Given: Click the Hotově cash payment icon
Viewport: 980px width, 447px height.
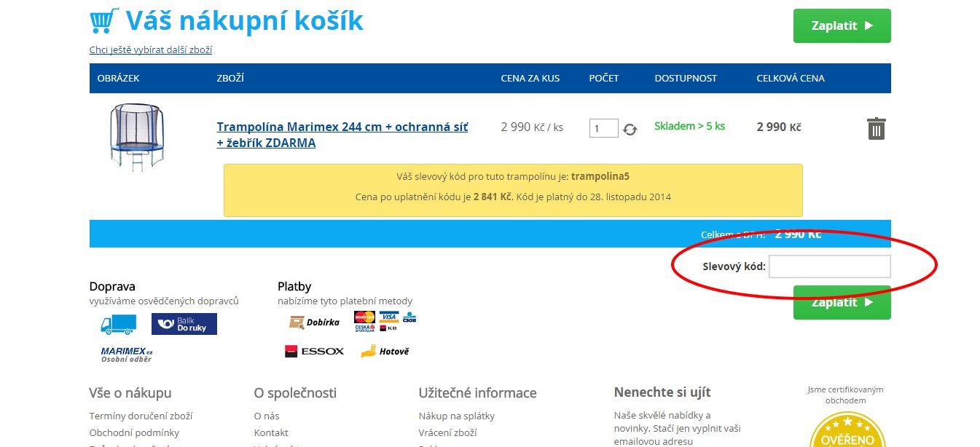Looking at the screenshot, I should click(x=385, y=352).
